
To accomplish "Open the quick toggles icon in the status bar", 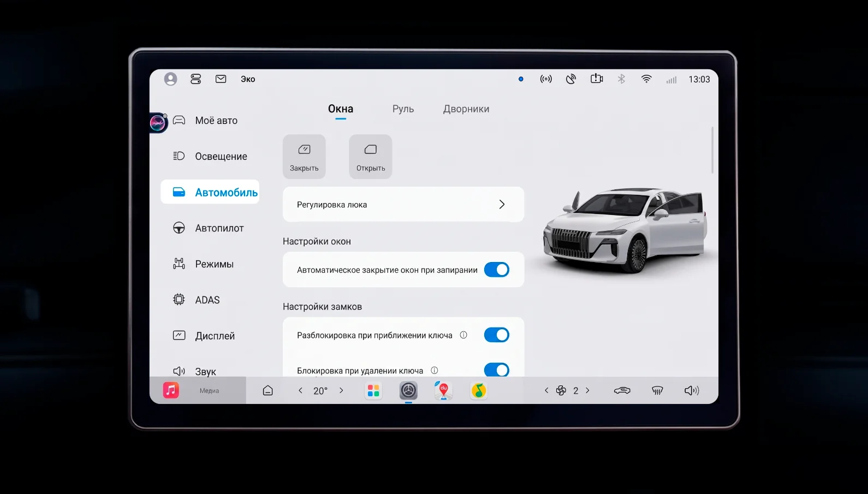I will 195,79.
